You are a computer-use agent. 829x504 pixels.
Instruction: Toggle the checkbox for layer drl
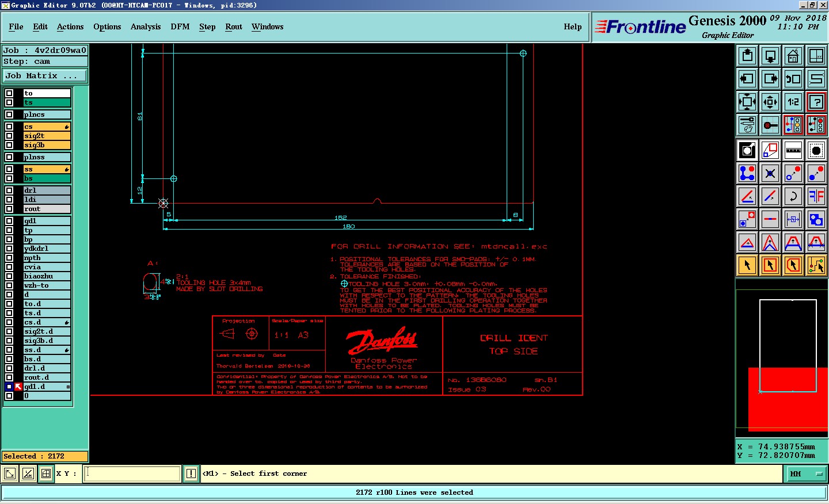[9, 190]
